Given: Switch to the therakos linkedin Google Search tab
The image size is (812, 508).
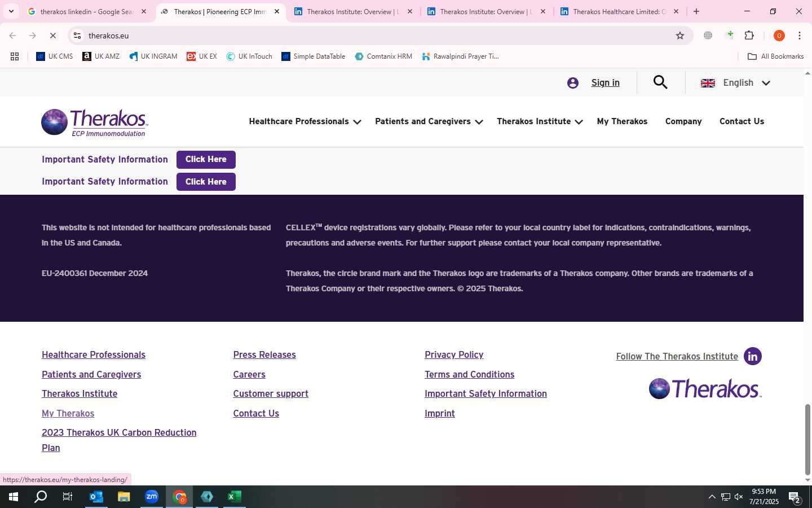Looking at the screenshot, I should tap(87, 11).
